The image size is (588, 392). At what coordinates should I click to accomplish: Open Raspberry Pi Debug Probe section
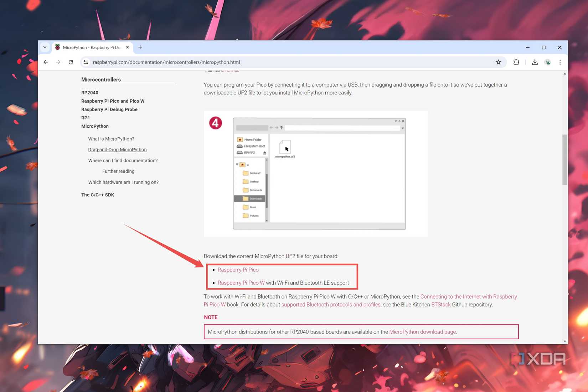109,109
